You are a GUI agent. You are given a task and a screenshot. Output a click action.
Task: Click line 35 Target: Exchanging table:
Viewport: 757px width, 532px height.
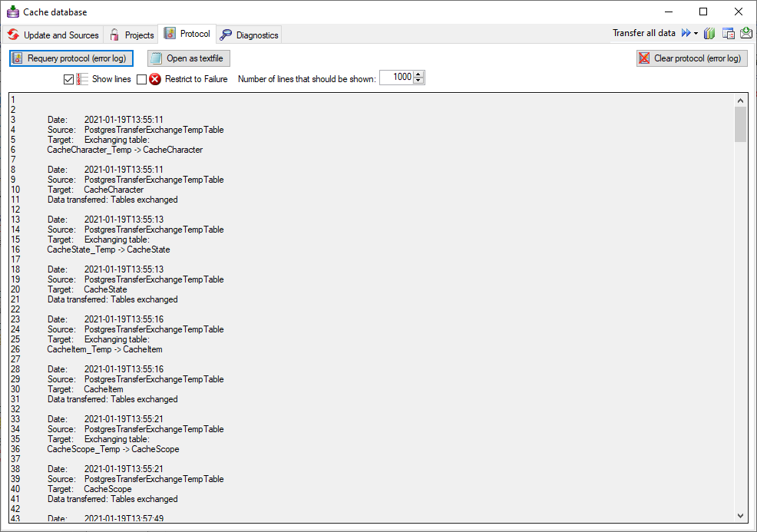pos(98,439)
